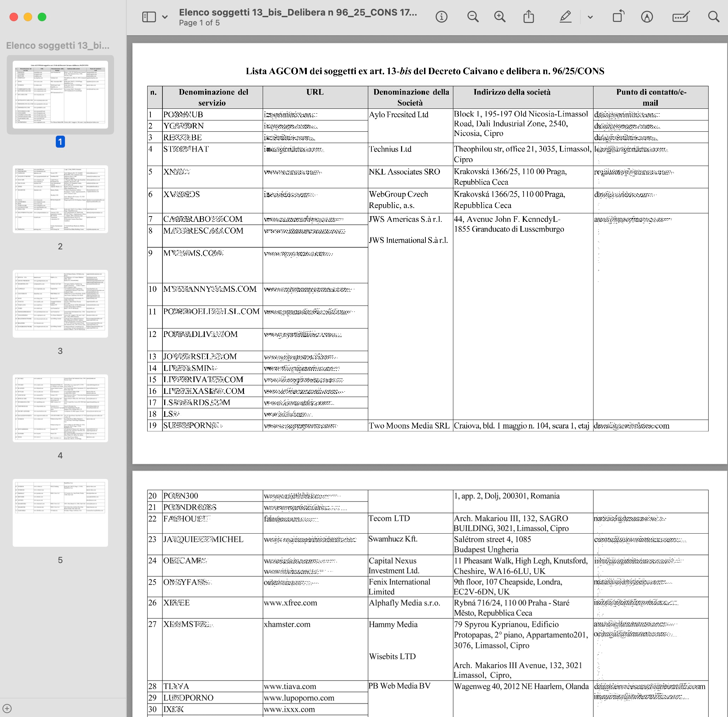The width and height of the screenshot is (728, 717).
Task: Open page 4 thumbnail
Action: coord(60,408)
